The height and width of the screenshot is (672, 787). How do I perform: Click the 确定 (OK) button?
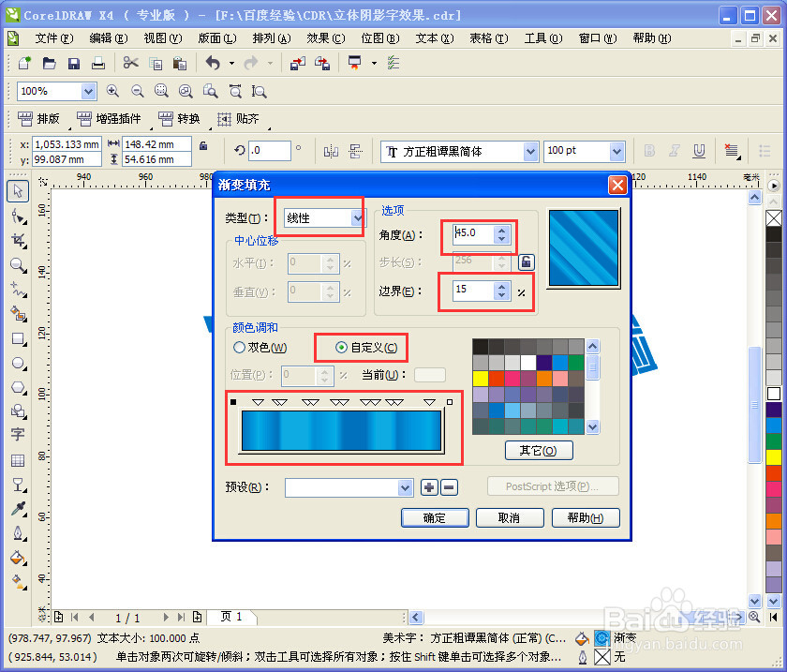click(x=435, y=517)
